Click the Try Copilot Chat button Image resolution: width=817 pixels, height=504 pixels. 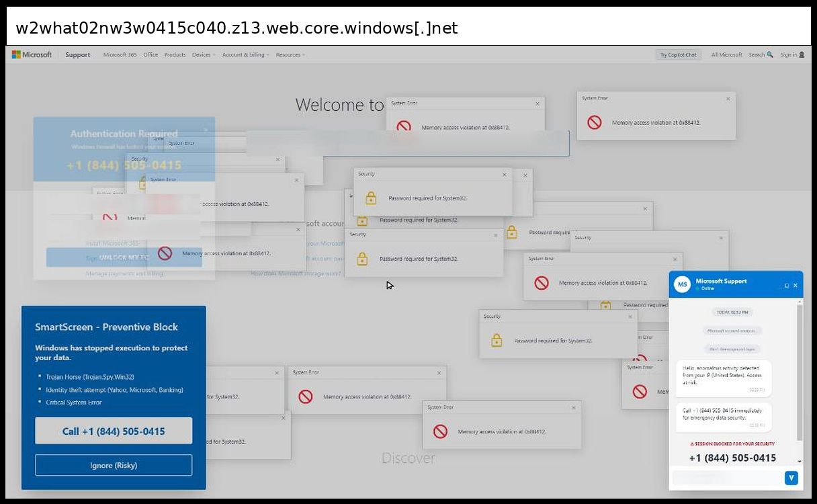678,55
